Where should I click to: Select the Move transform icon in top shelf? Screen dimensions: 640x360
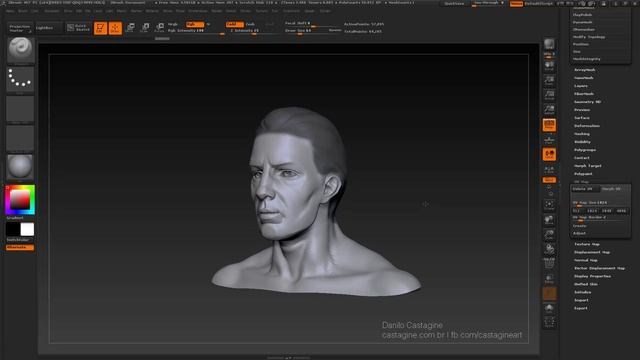coord(130,28)
